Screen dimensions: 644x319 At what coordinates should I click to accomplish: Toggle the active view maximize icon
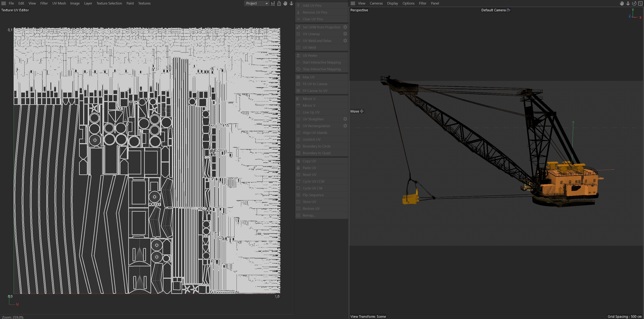point(640,3)
